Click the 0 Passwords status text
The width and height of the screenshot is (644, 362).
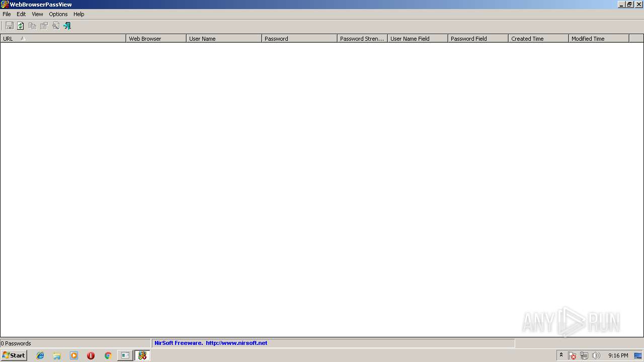point(16,343)
